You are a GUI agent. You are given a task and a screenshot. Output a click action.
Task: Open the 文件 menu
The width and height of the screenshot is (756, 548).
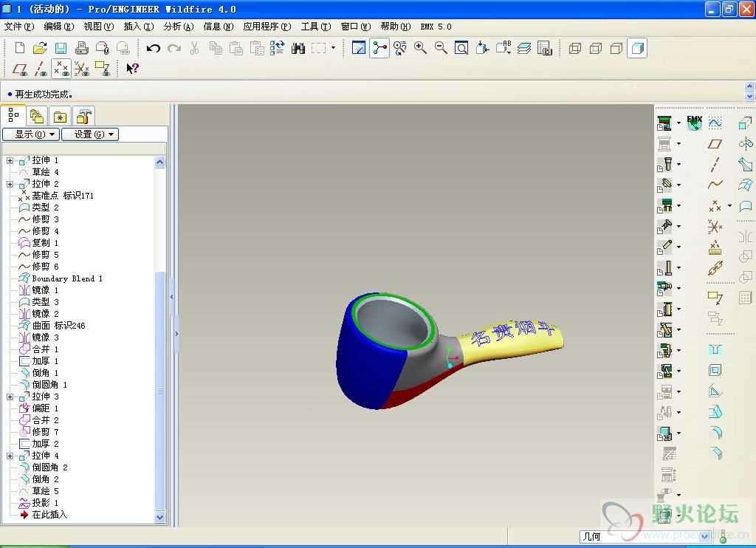click(x=19, y=27)
